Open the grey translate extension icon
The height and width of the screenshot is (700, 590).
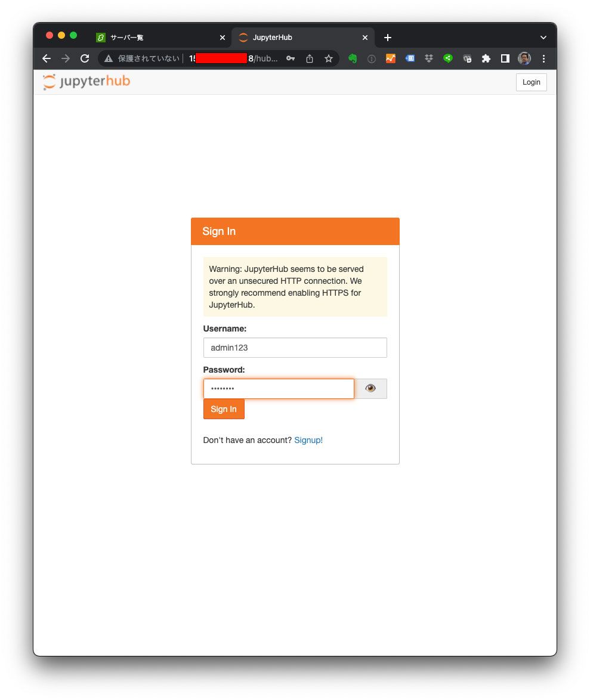[467, 58]
